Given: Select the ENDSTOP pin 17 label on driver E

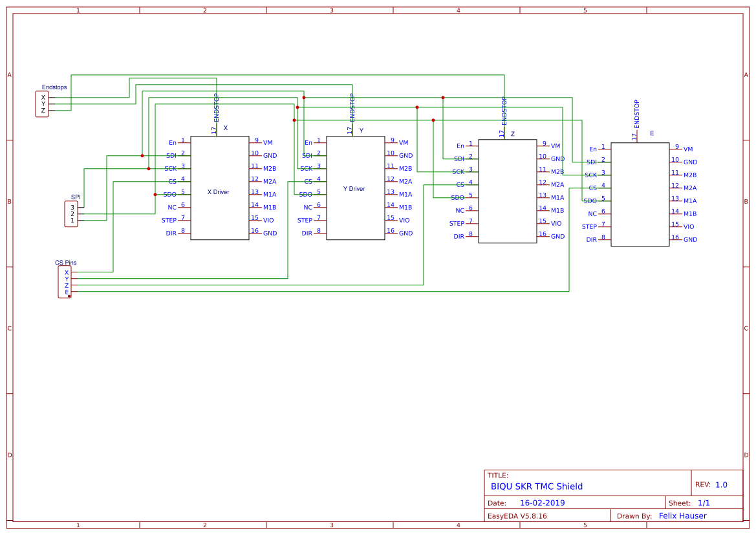Looking at the screenshot, I should 636,115.
